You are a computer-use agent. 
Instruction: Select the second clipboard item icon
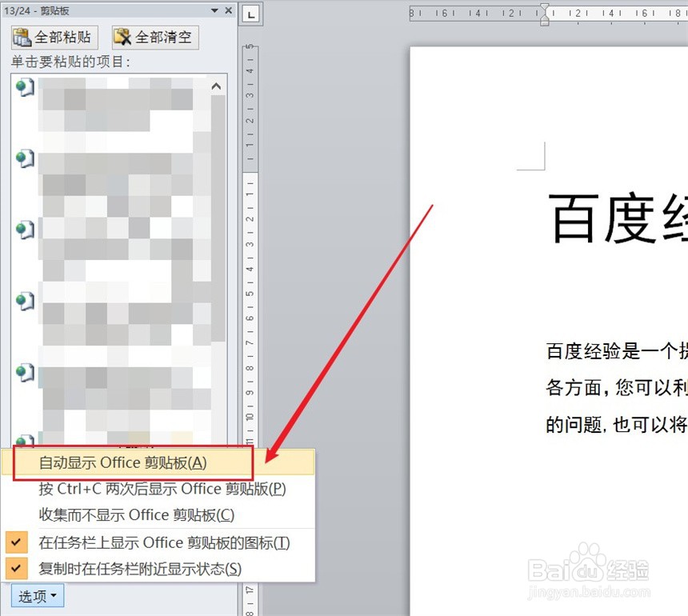25,158
